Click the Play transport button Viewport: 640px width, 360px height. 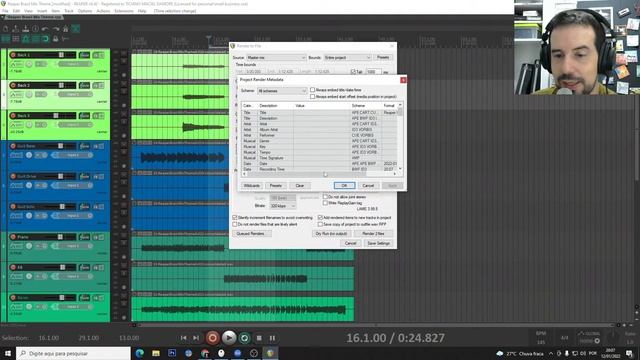point(229,338)
